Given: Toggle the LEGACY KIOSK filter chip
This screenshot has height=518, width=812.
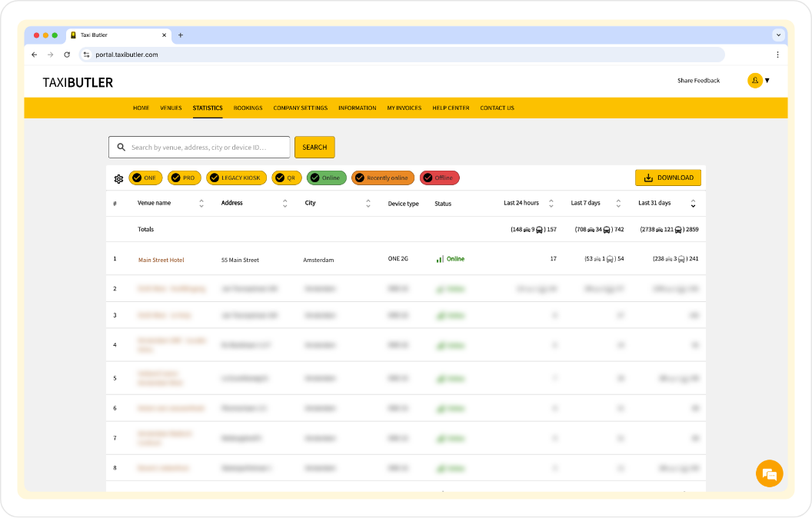Looking at the screenshot, I should tap(236, 178).
